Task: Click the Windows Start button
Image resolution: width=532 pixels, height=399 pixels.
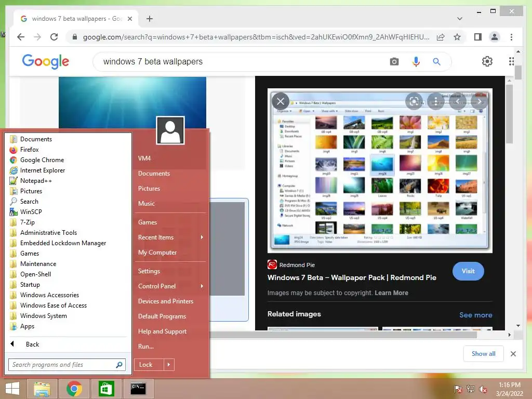Action: point(12,389)
